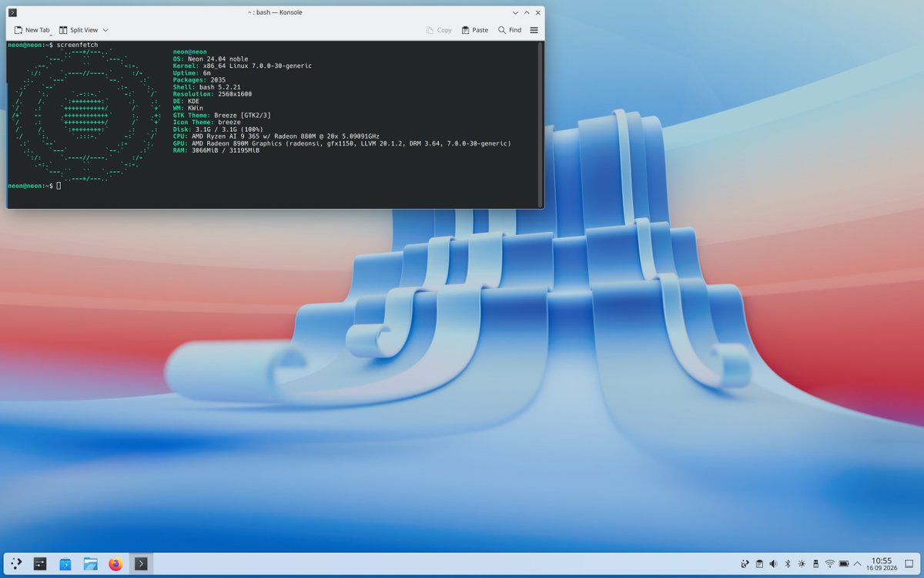Click the 'Resolution: 2560x1600' line
924x578 pixels.
coord(213,94)
